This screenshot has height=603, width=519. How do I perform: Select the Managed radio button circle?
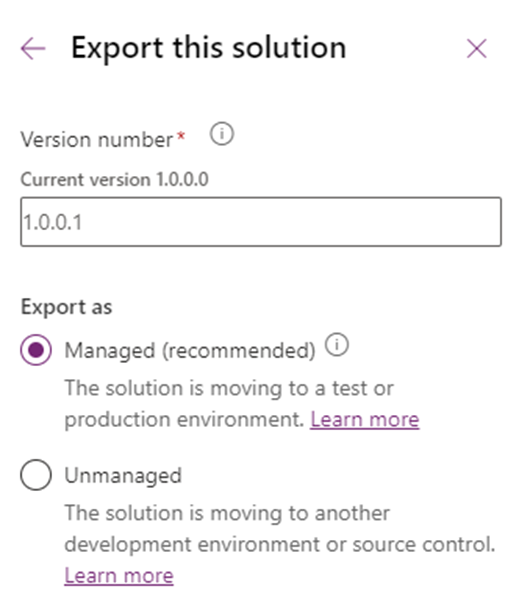pos(36,350)
